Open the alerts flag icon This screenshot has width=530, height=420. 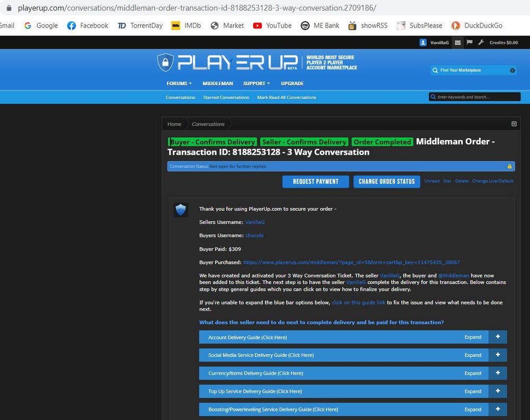tap(470, 42)
